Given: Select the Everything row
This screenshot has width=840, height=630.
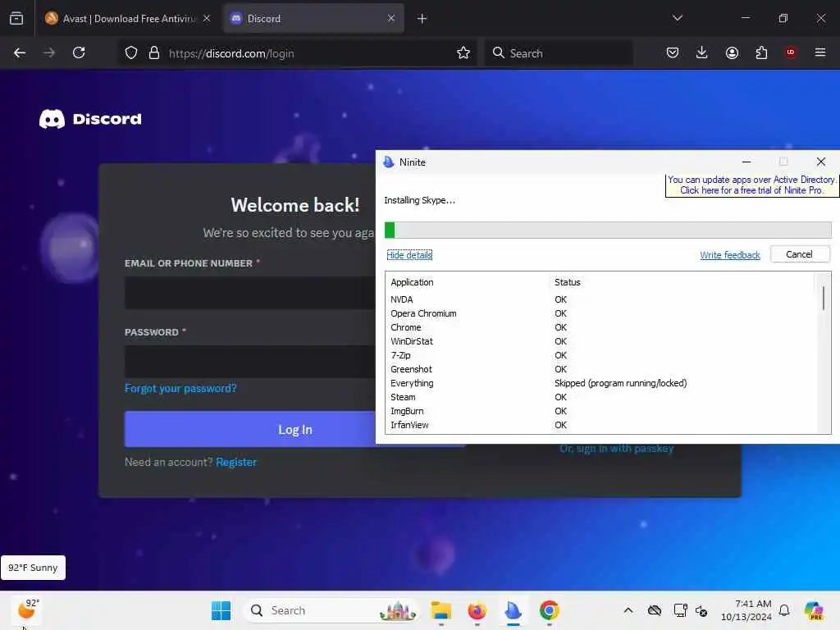Looking at the screenshot, I should coord(600,383).
